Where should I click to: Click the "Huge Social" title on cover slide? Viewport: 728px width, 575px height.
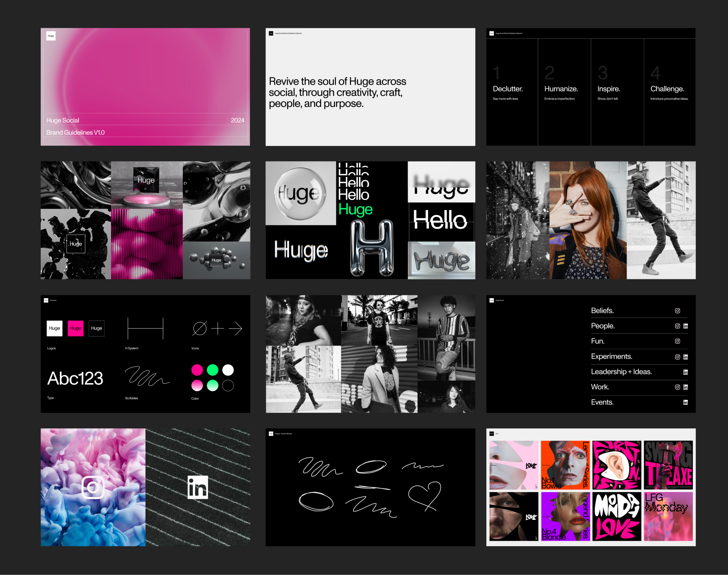pos(63,120)
